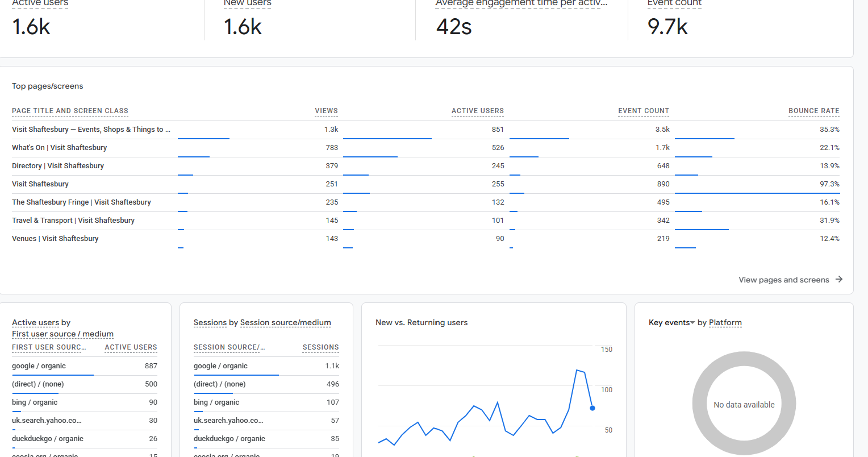Screen dimensions: 868x457
Task: Select the bing / organic sessions row
Action: point(266,402)
